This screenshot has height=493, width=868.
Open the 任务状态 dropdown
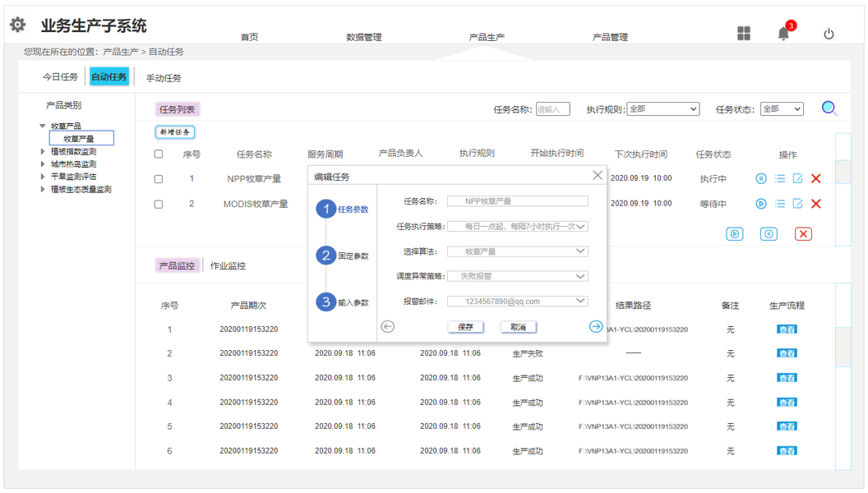pos(782,109)
